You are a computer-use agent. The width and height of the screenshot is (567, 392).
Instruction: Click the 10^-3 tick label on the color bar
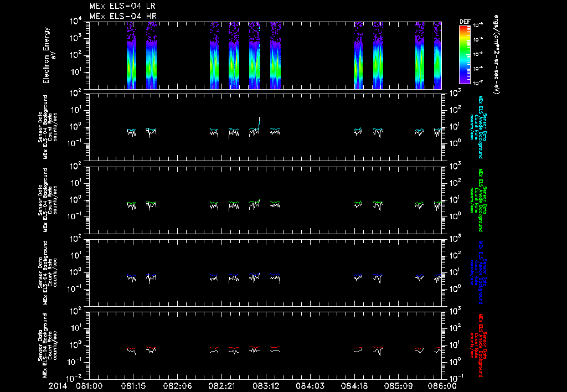pos(478,25)
